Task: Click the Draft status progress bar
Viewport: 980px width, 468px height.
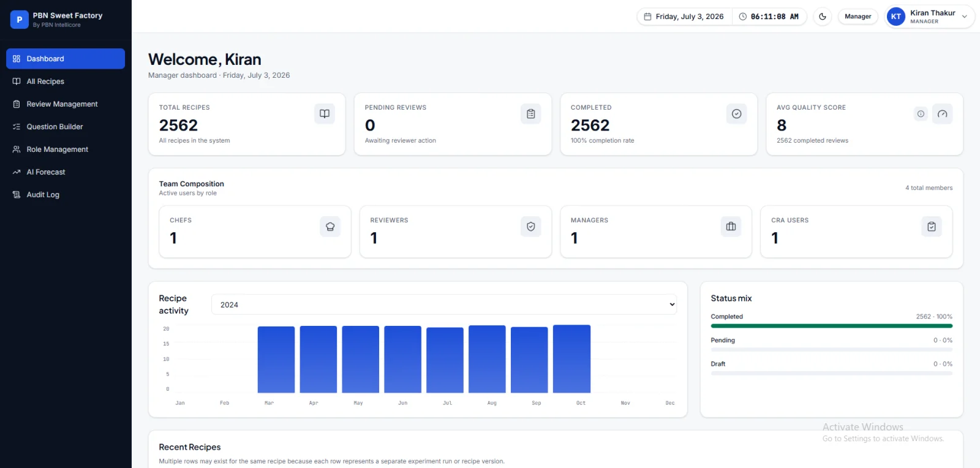Action: coord(832,373)
